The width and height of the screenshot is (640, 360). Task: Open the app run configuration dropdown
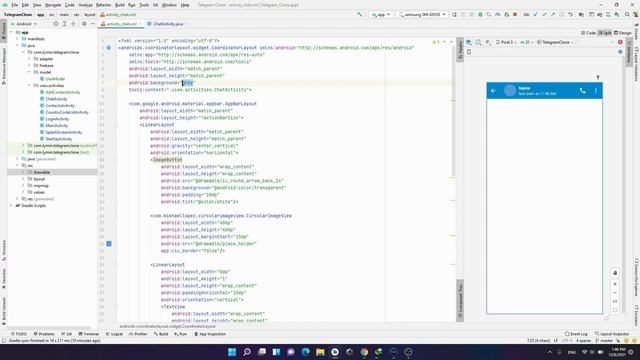click(381, 14)
